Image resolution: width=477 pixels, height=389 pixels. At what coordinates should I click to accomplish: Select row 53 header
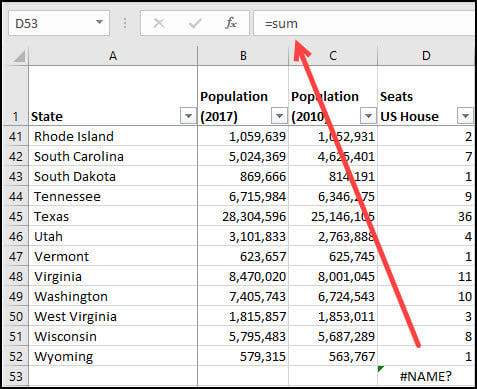[x=16, y=376]
